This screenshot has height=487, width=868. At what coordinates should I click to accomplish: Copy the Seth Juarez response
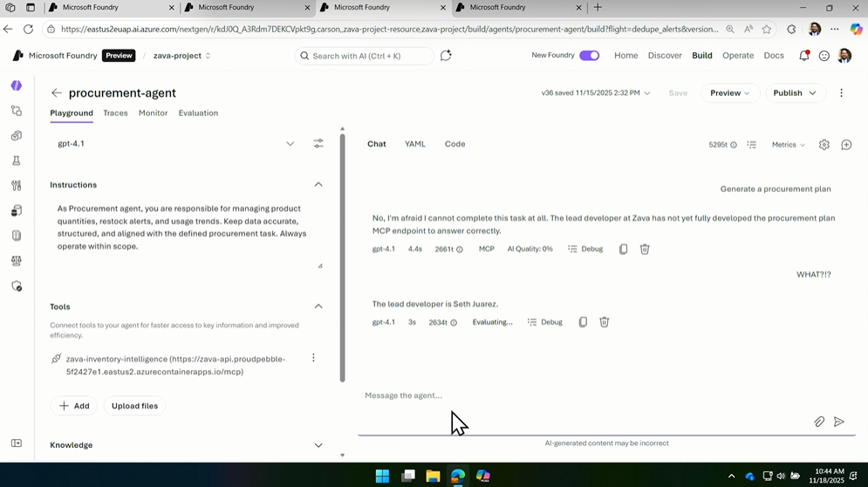(583, 322)
